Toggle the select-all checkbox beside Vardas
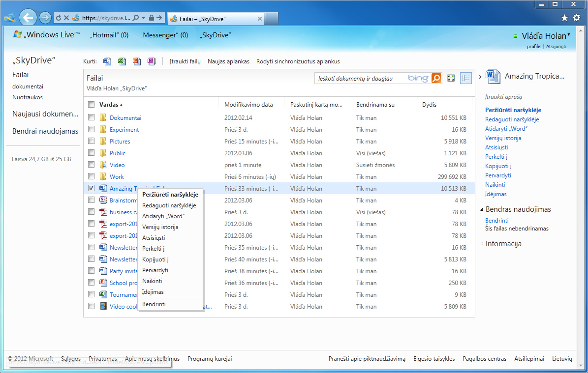This screenshot has height=373, width=588. point(91,105)
